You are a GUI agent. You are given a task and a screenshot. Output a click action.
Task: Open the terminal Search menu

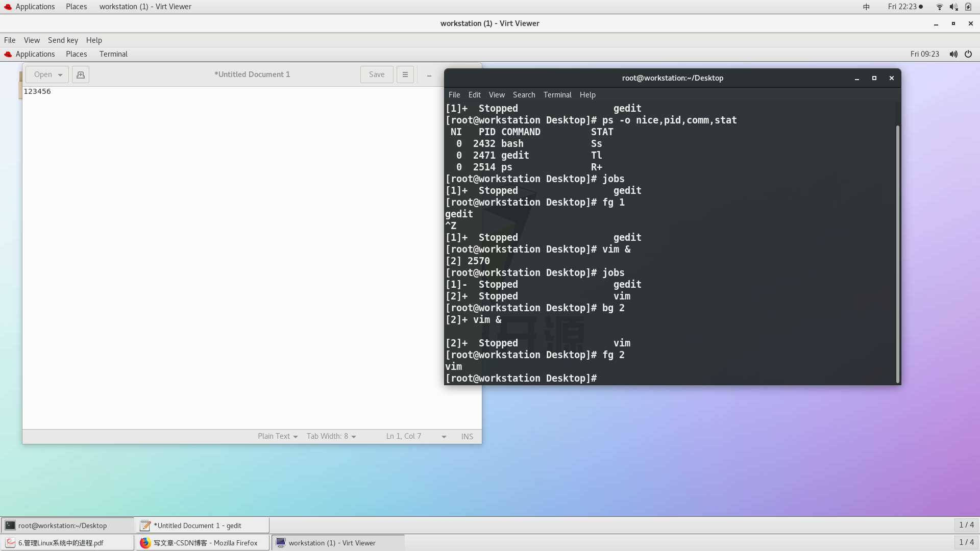[524, 95]
